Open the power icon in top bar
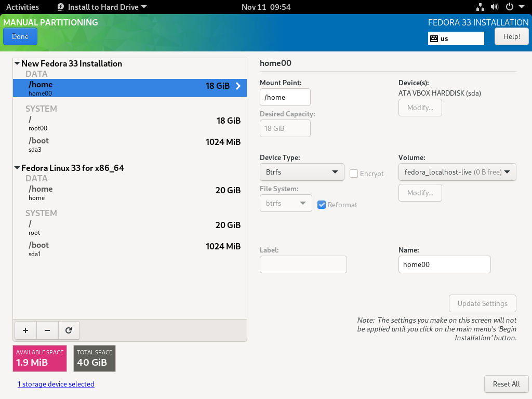The height and width of the screenshot is (399, 532). click(x=509, y=7)
